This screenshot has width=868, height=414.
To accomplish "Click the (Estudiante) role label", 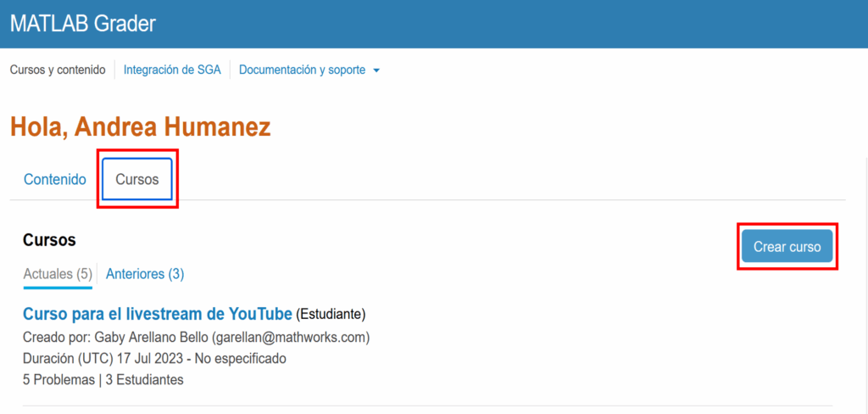I will [331, 314].
